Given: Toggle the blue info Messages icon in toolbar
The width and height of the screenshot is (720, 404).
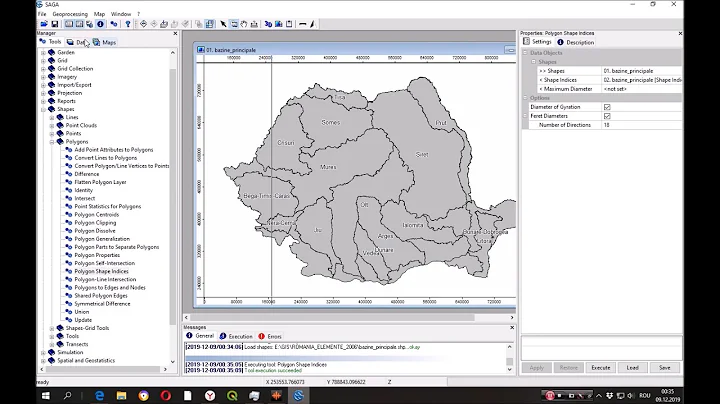Looking at the screenshot, I should coord(100,24).
